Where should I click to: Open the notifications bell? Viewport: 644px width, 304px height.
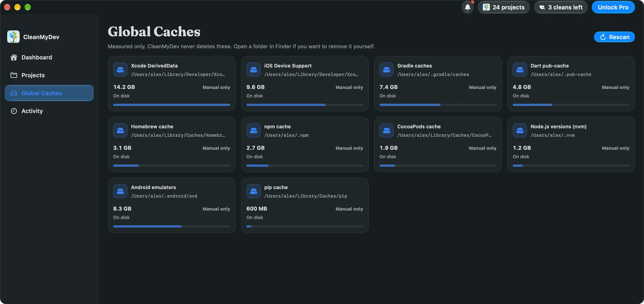[467, 7]
